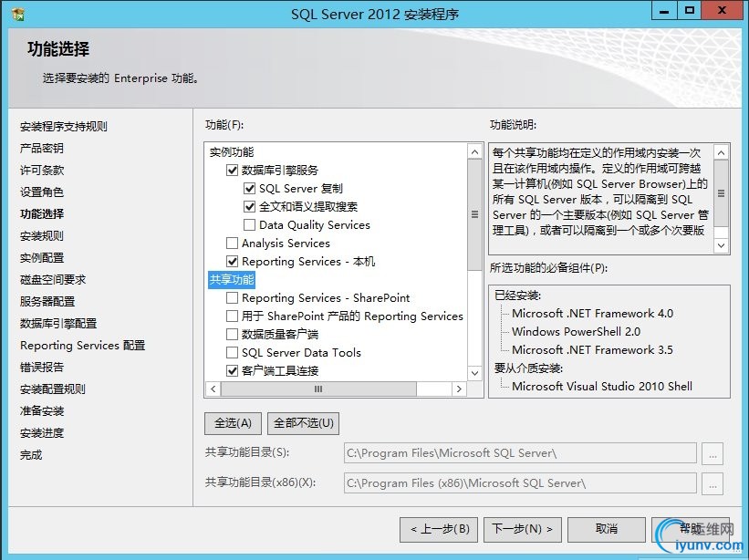This screenshot has width=749, height=560.
Task: Select 数据库引擎配置 step in sidebar
Action: [x=58, y=324]
